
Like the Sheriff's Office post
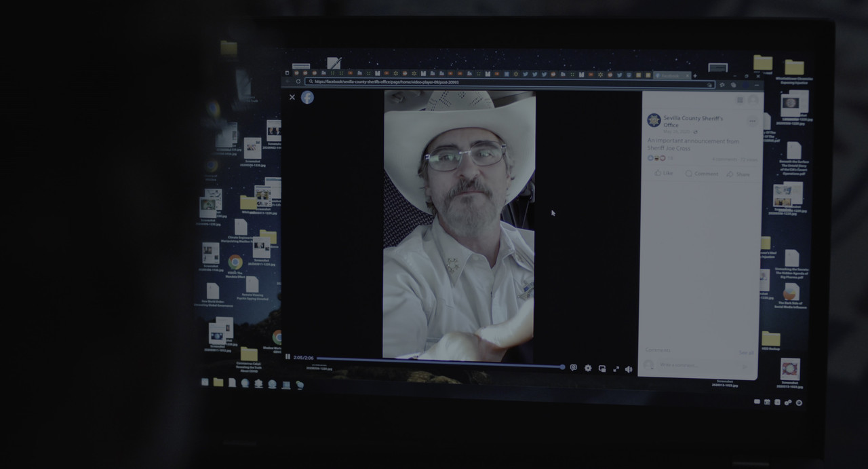664,173
